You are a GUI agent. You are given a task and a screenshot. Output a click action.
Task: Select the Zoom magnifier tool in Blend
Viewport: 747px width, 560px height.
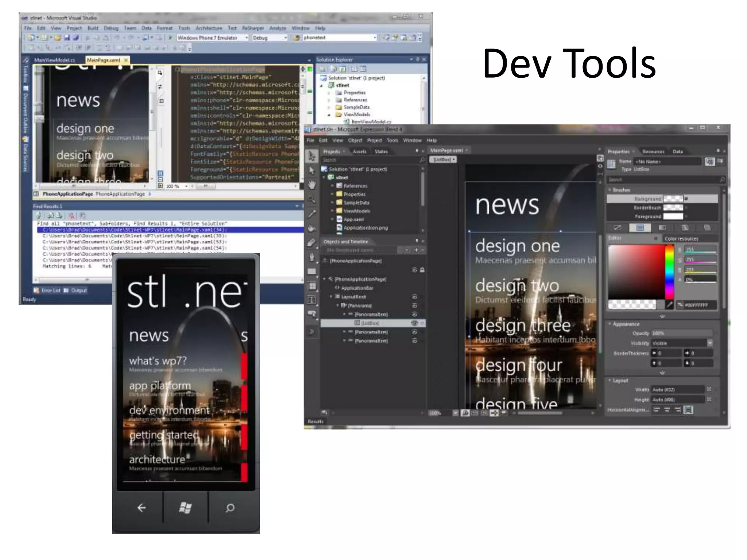point(311,199)
